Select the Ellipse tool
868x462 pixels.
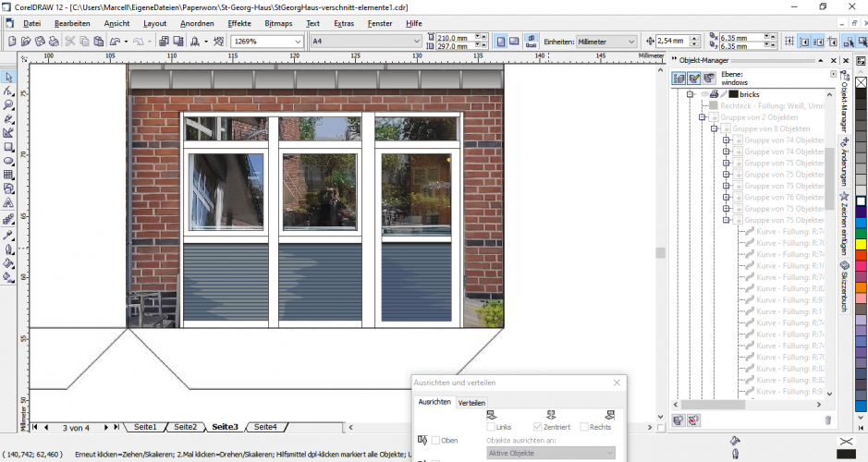click(x=8, y=161)
